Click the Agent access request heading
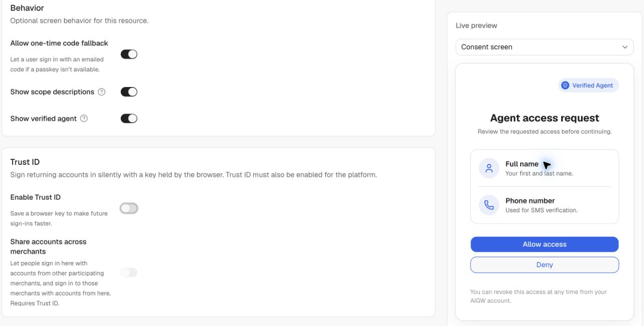The image size is (644, 326). tap(544, 118)
